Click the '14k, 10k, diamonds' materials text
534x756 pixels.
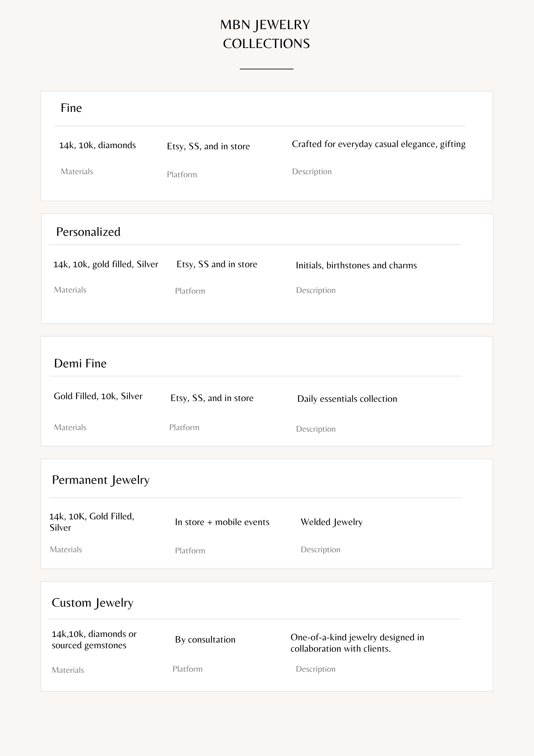click(x=97, y=145)
